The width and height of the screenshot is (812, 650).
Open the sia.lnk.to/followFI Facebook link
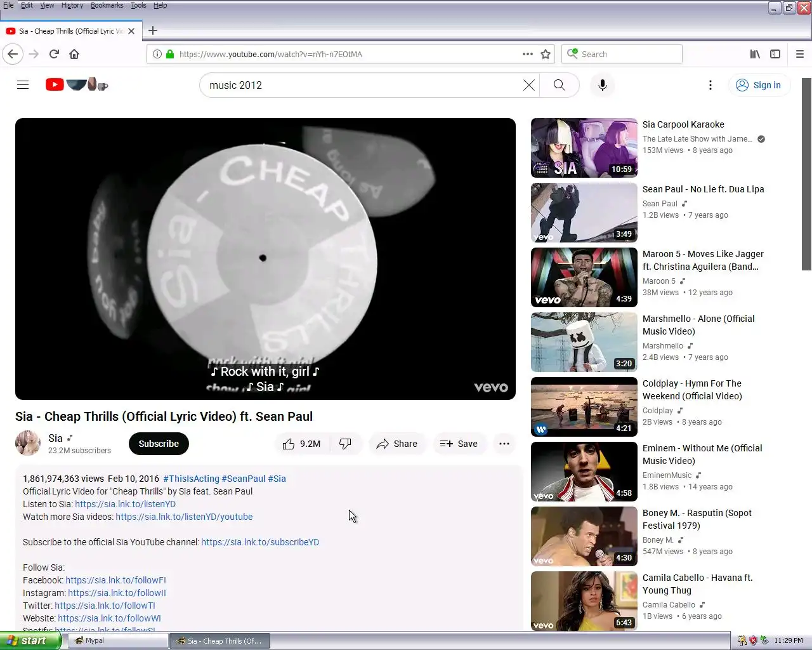point(115,580)
